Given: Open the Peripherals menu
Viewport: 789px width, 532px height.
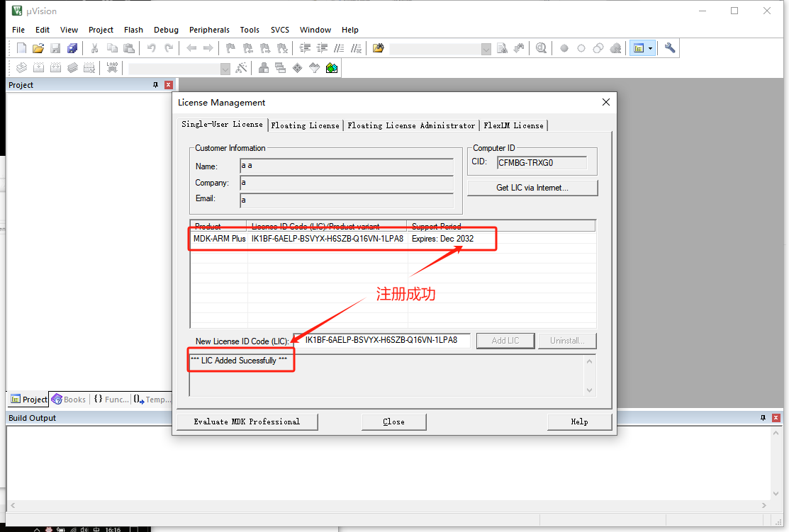Looking at the screenshot, I should pyautogui.click(x=209, y=30).
